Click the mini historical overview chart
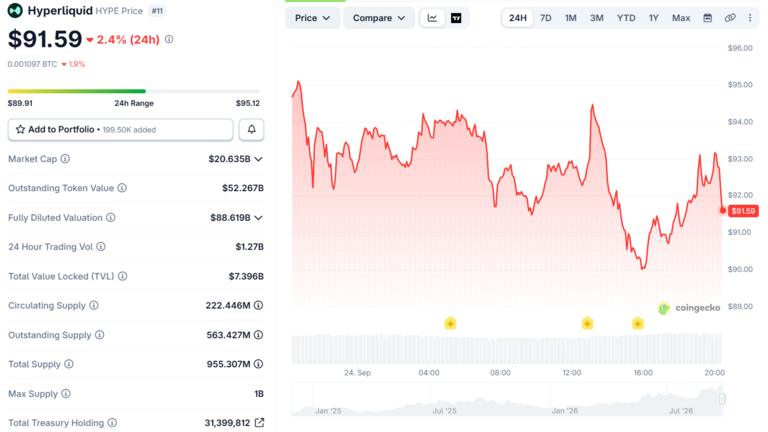 (x=507, y=399)
